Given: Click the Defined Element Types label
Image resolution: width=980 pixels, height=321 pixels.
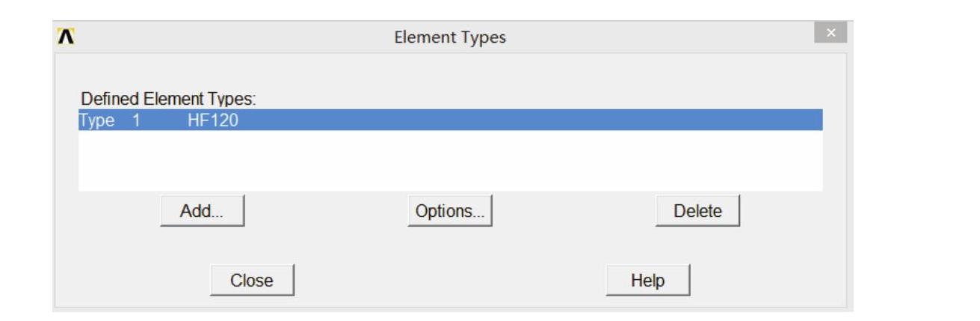Looking at the screenshot, I should 168,99.
